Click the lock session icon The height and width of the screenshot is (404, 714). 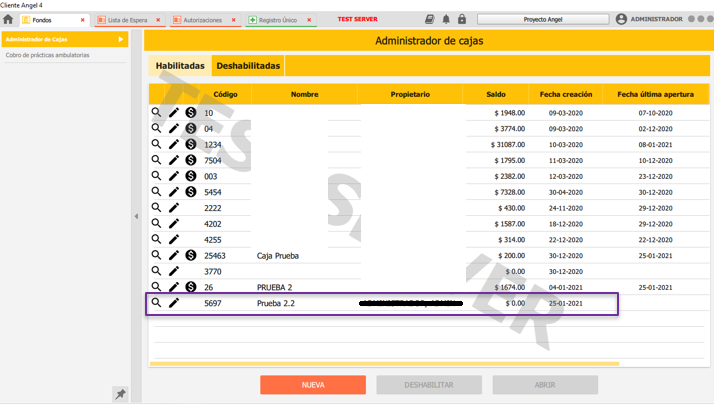462,19
